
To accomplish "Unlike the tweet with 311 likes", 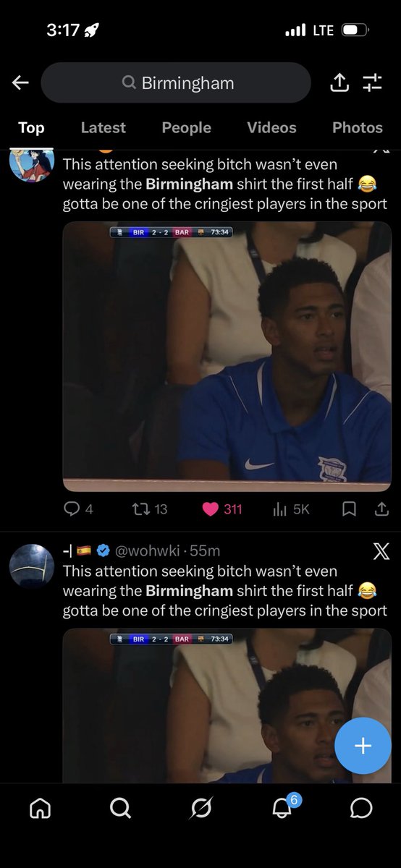I will (221, 509).
